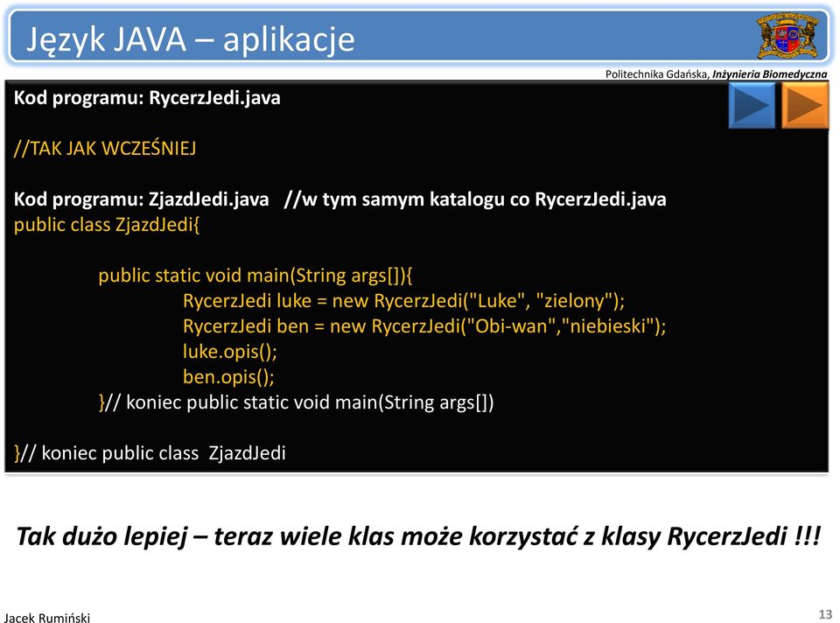Viewport: 840px width, 623px height.
Task: Click the line creating RycerzJedi ben
Action: point(424,325)
